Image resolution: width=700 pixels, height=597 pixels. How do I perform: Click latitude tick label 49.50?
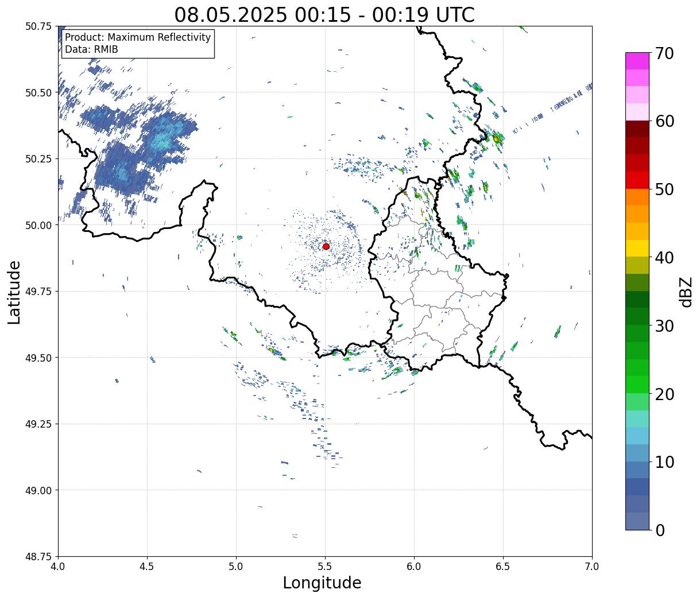pyautogui.click(x=38, y=358)
